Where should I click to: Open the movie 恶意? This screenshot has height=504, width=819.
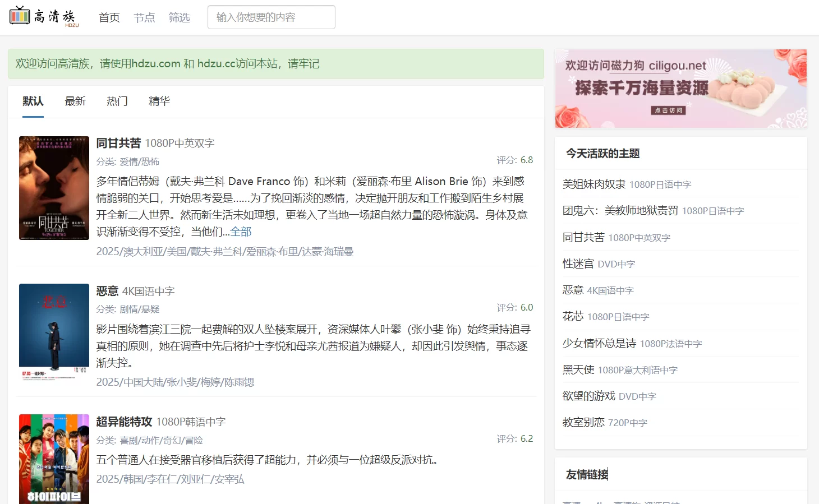tap(107, 291)
